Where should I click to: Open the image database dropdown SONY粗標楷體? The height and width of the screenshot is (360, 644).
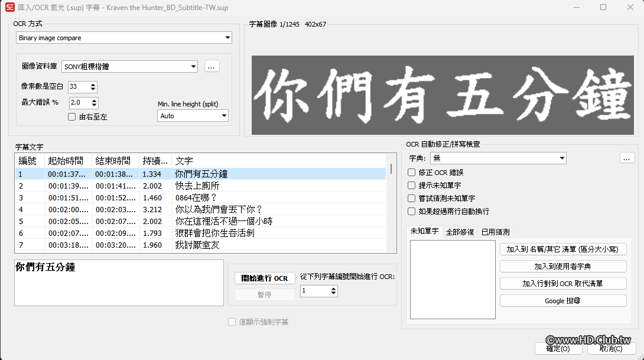tap(130, 67)
